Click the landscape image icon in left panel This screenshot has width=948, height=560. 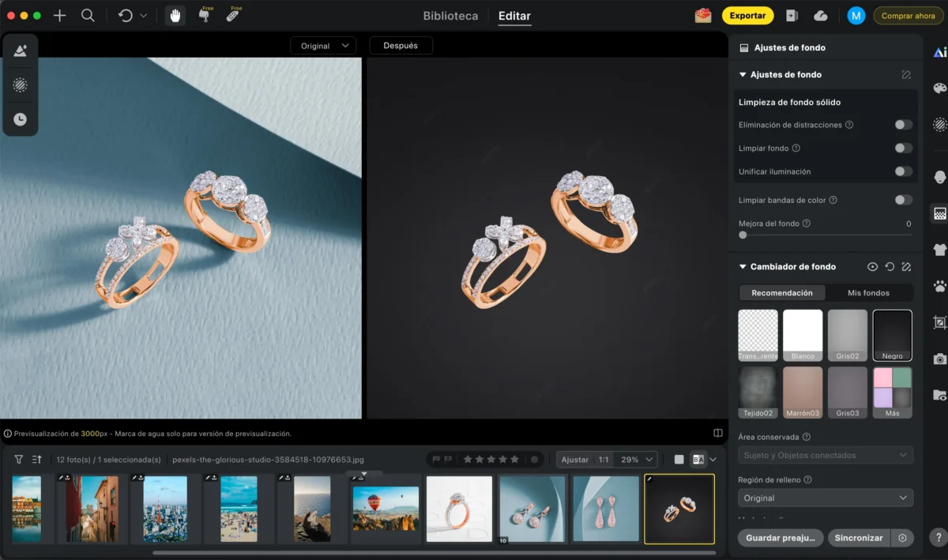(x=21, y=51)
